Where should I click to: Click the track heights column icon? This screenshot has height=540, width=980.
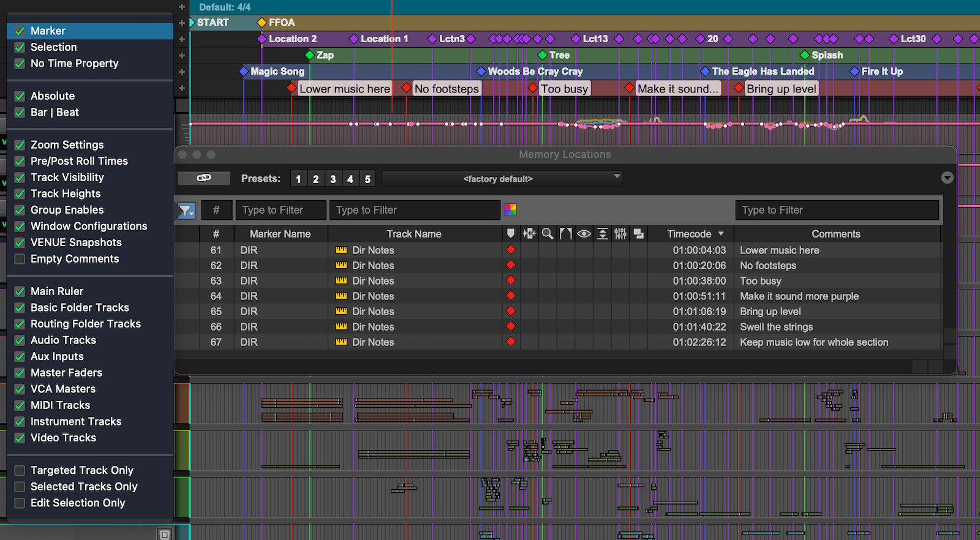(603, 233)
